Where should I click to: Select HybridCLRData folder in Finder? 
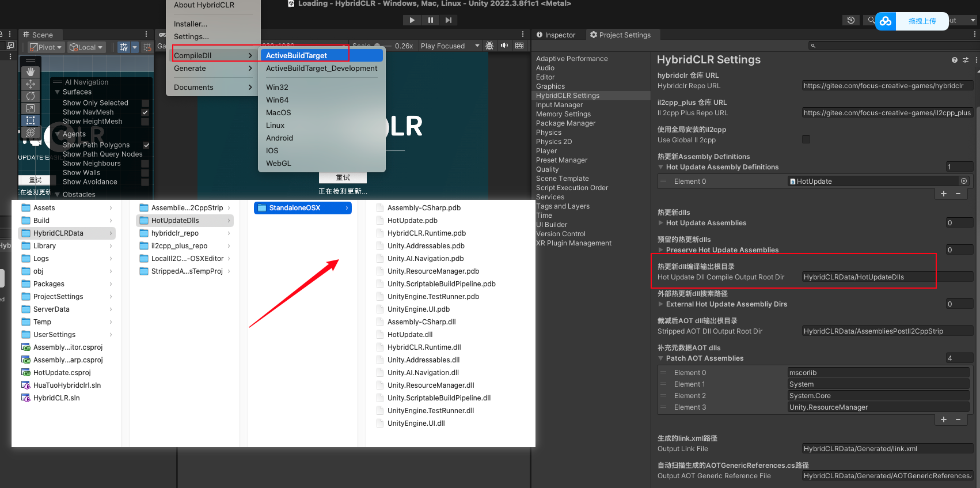[67, 233]
